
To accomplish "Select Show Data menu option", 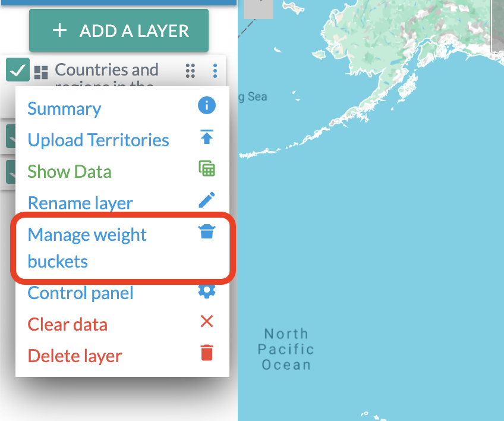I will point(69,172).
